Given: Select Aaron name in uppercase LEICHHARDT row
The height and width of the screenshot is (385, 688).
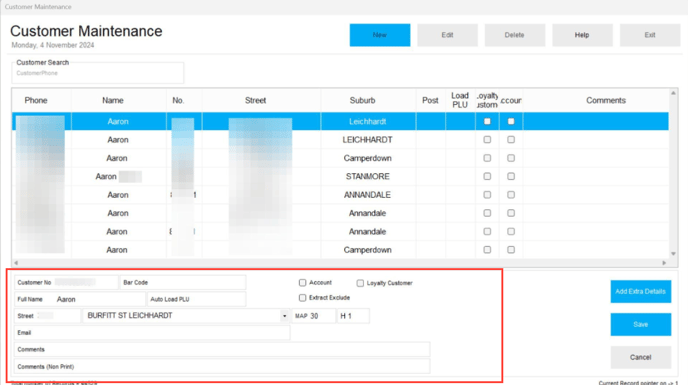Looking at the screenshot, I should point(118,140).
